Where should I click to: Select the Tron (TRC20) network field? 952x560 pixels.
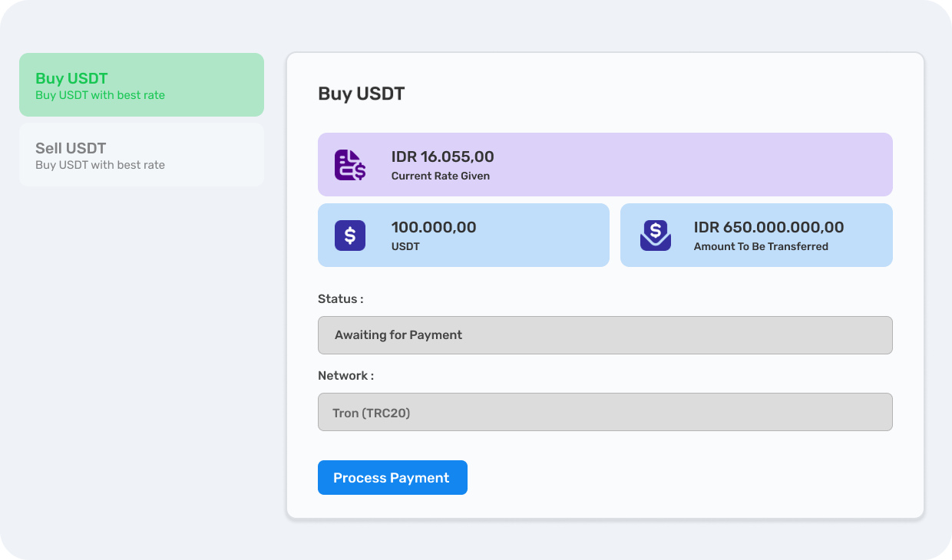pos(605,412)
